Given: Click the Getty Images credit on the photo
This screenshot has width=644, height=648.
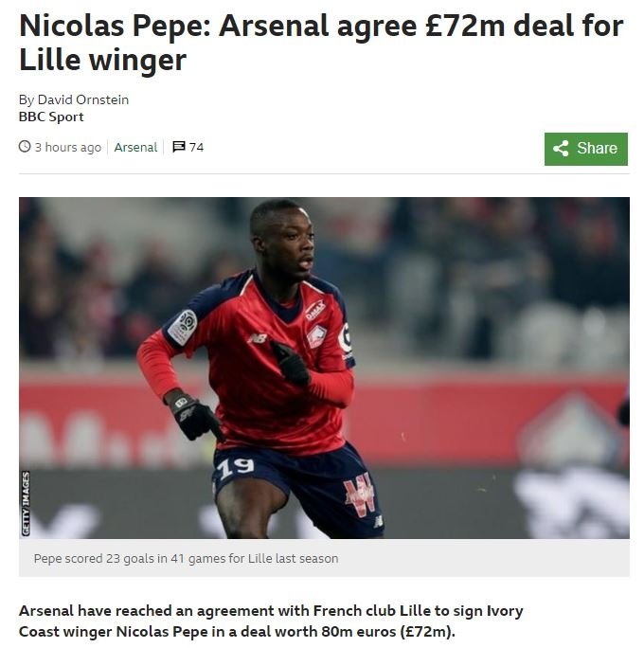Looking at the screenshot, I should pyautogui.click(x=26, y=503).
